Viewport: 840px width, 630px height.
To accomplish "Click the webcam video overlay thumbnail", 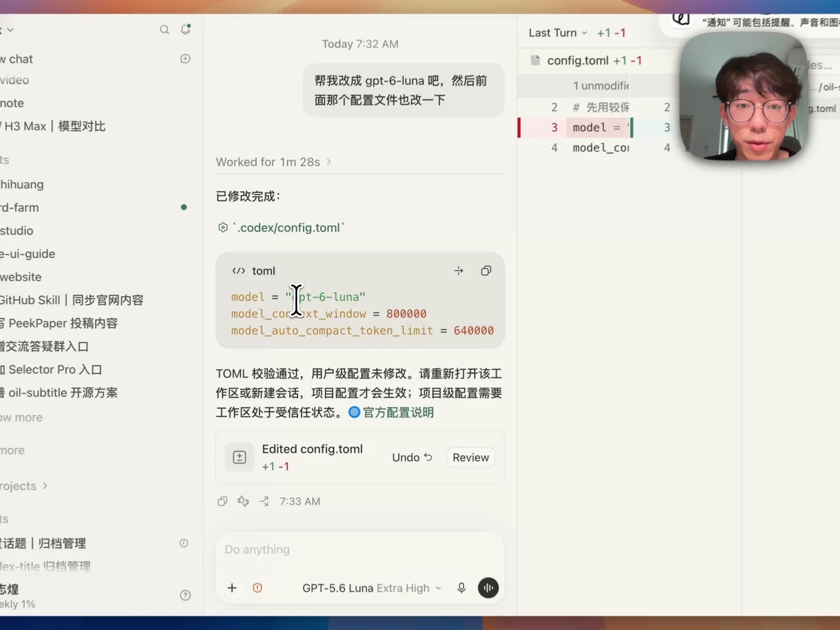I will [x=743, y=97].
